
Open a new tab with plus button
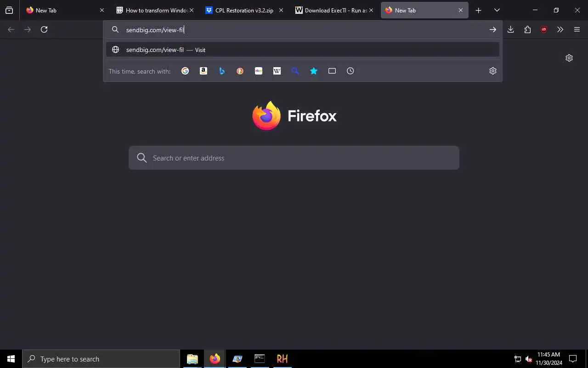478,10
